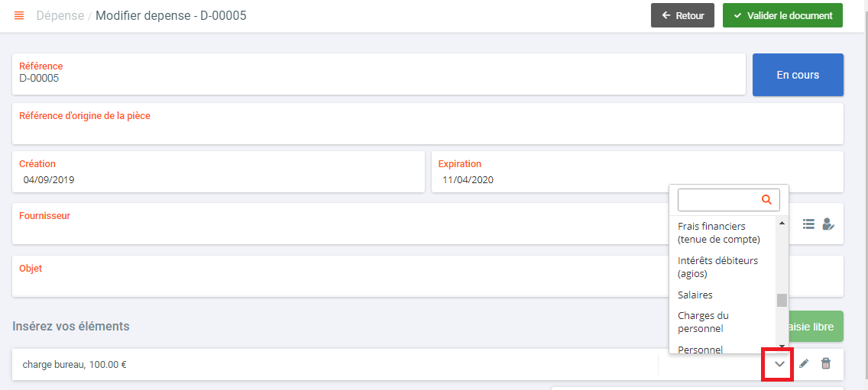
Task: Click the search magnifier icon in dropdown
Action: (766, 200)
